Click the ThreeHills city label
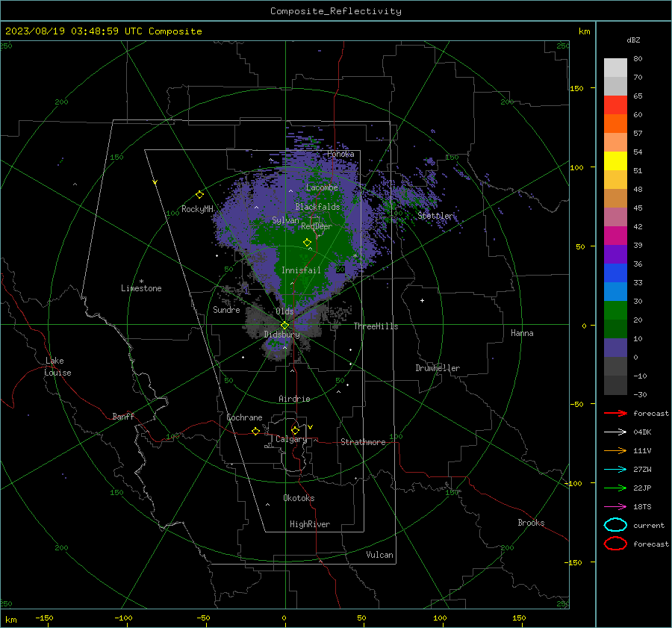 (376, 326)
